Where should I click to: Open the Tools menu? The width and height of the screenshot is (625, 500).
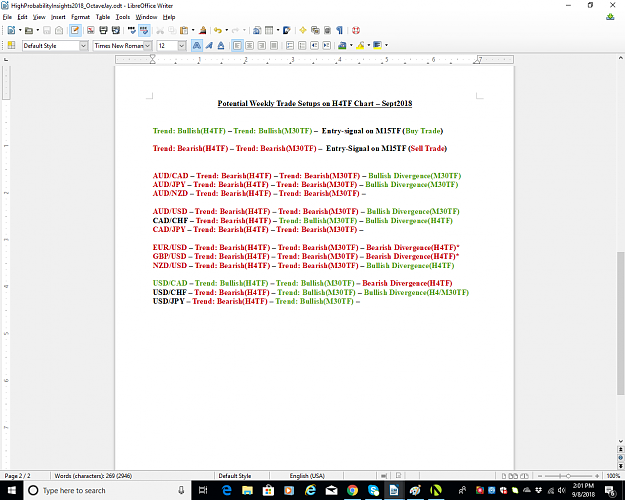123,17
